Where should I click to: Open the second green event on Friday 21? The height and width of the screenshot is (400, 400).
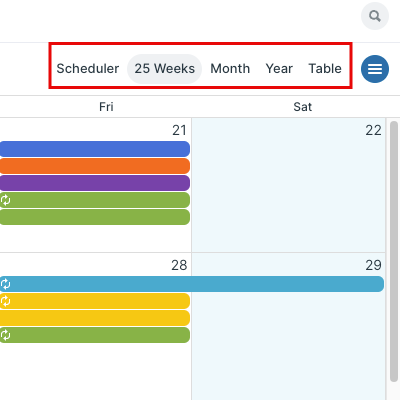point(95,217)
